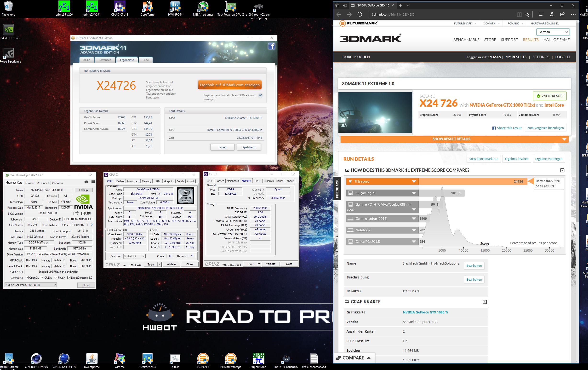Screen dimensions: 588x370
Task: Toggle UEFI checkbox in GPU-Z
Action: (x=83, y=213)
